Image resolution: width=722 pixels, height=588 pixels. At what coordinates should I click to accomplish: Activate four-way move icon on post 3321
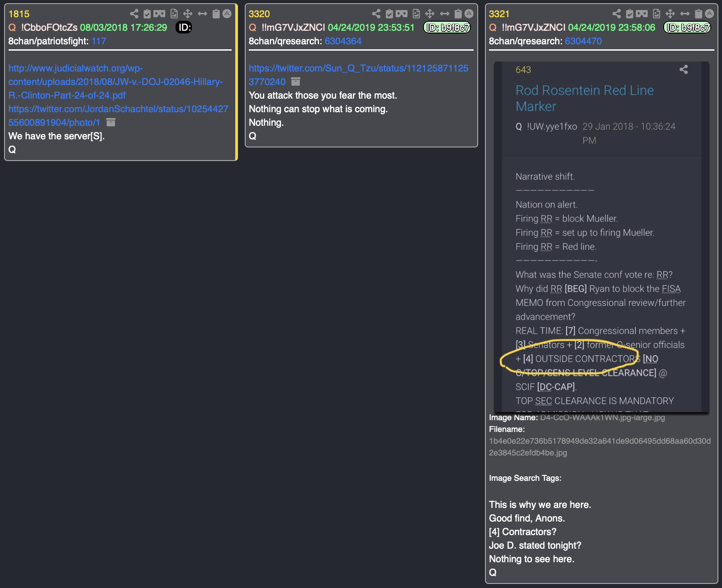[x=670, y=14]
